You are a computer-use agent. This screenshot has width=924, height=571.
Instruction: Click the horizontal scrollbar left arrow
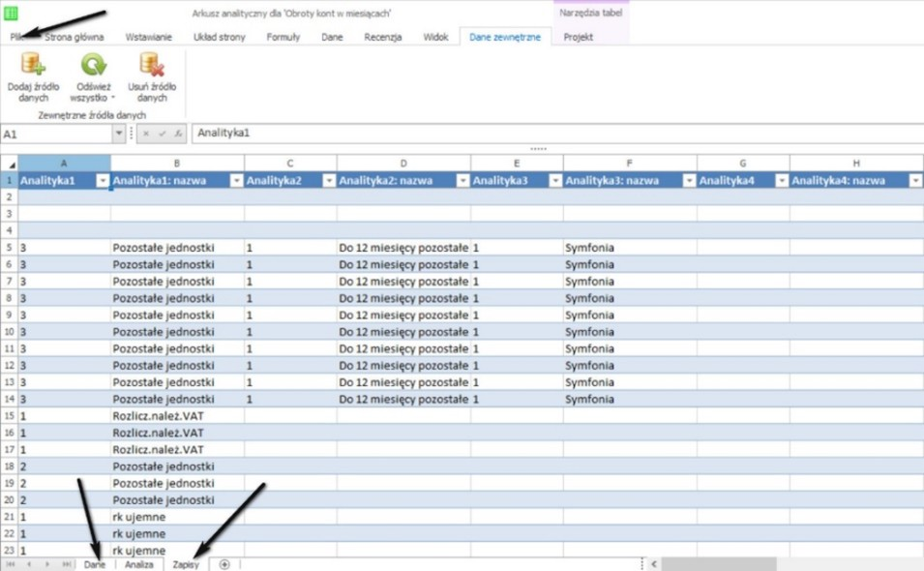[x=653, y=564]
